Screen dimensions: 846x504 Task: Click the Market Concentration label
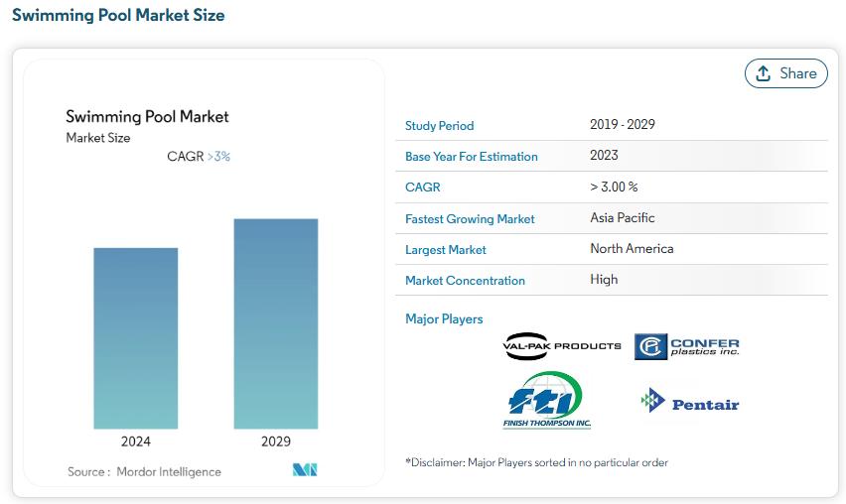coord(465,281)
